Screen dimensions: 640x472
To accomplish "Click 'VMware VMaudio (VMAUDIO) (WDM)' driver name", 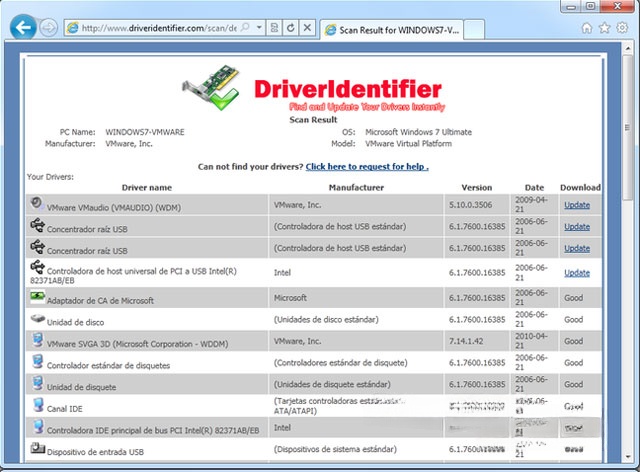I will (x=114, y=207).
